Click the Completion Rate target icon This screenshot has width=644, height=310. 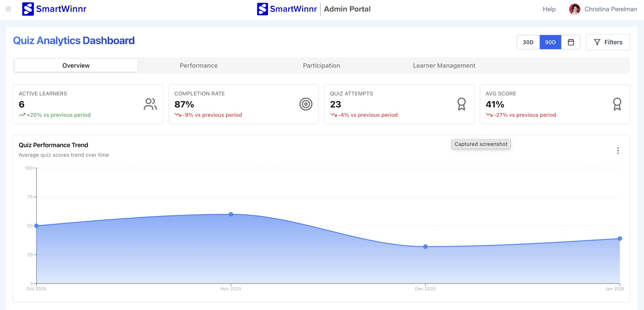[305, 104]
